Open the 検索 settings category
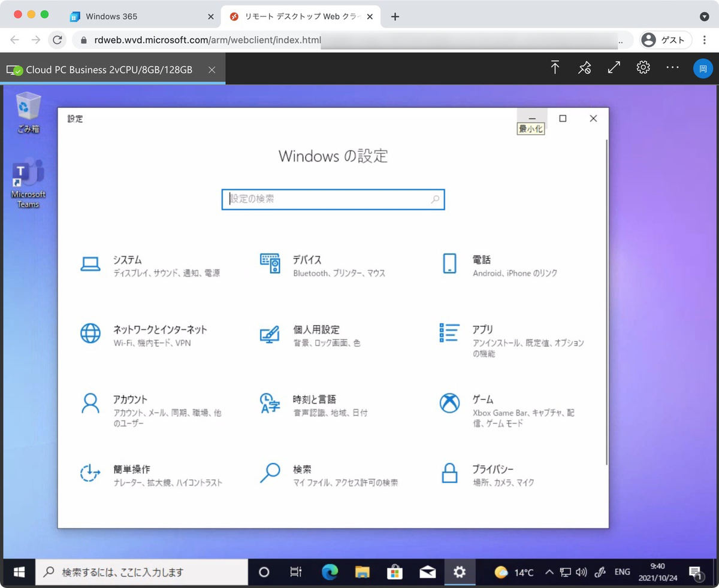Viewport: 719px width, 588px height. 329,475
